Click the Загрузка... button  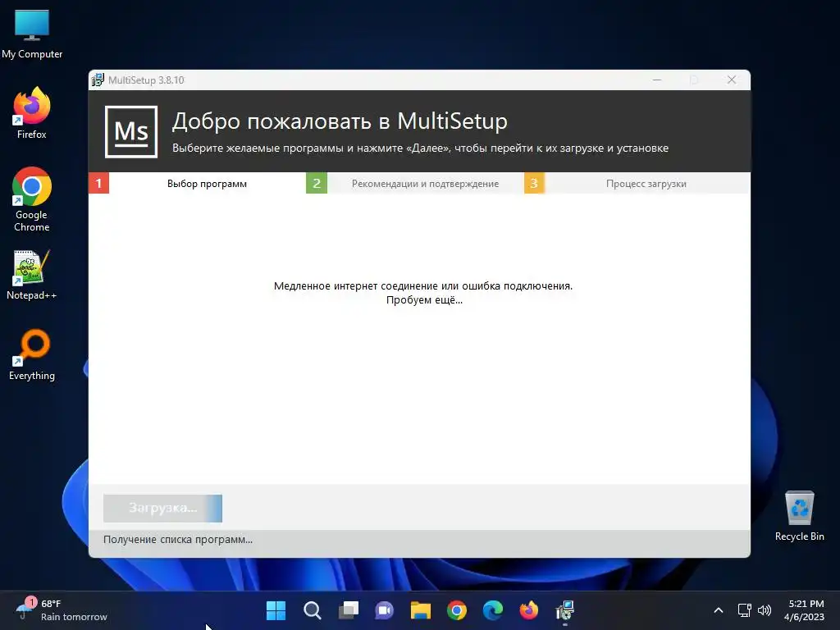(163, 508)
